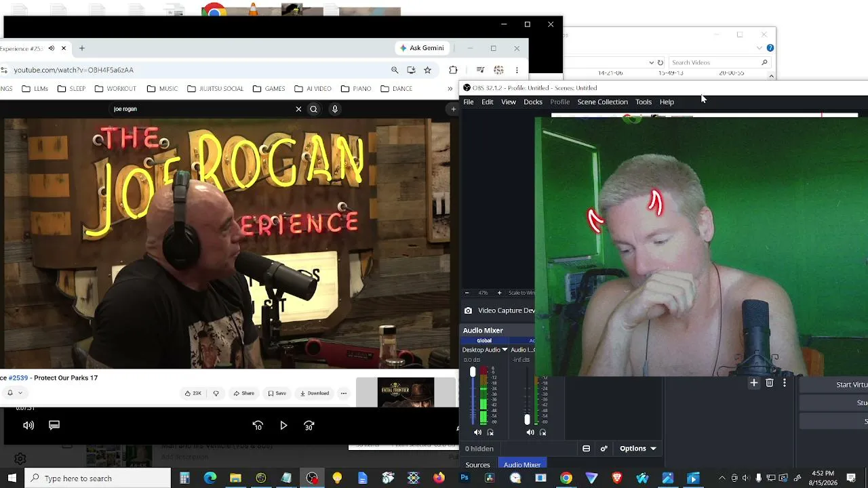Viewport: 868px width, 488px height.
Task: Adjust the Desktop Audio volume slider
Action: coord(473,396)
